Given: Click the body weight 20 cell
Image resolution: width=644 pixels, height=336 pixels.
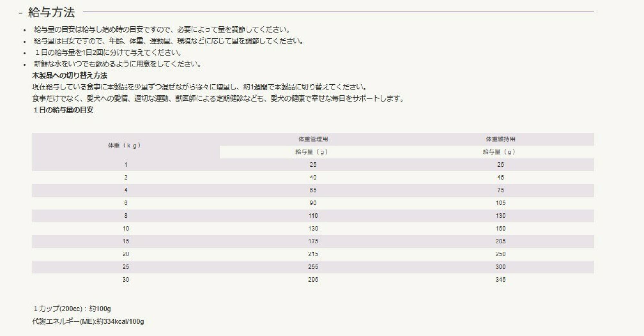Looking at the screenshot, I should click(126, 254).
